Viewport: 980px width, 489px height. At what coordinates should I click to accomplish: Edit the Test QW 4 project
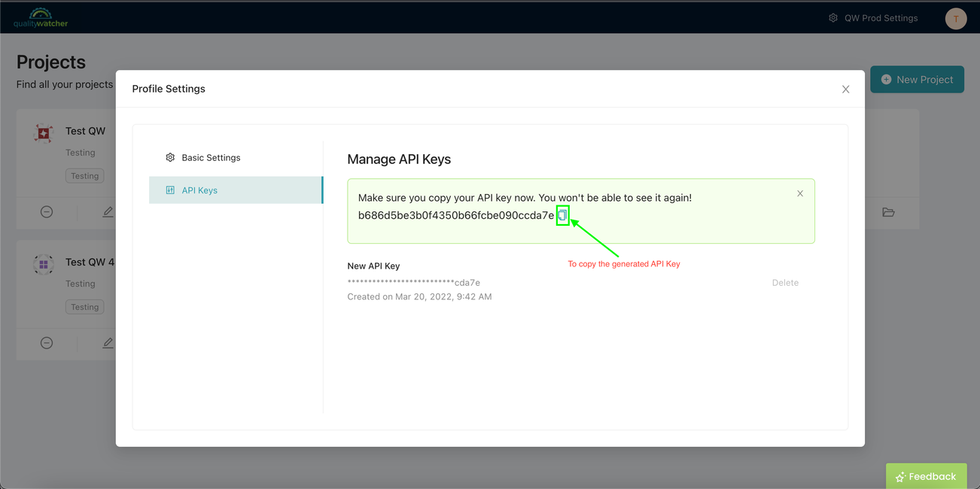108,343
